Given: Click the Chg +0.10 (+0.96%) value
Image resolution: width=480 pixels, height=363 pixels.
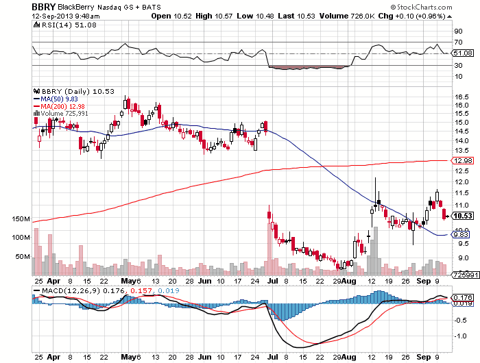Looking at the screenshot, I should coord(412,16).
